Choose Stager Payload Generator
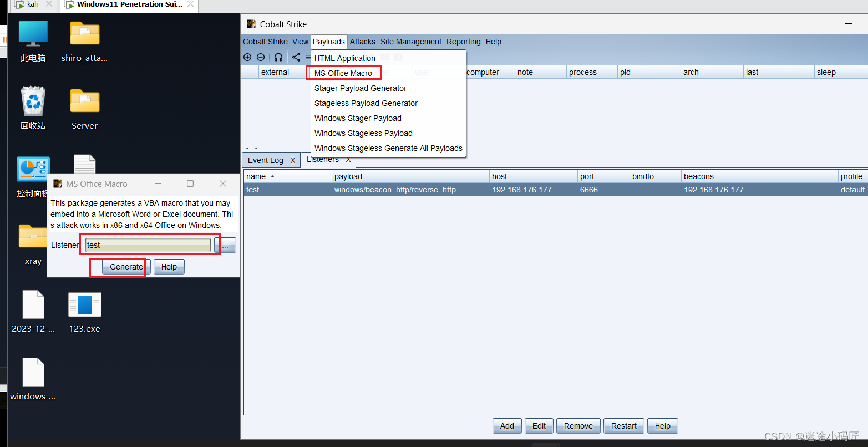Viewport: 868px width, 447px height. click(x=388, y=88)
